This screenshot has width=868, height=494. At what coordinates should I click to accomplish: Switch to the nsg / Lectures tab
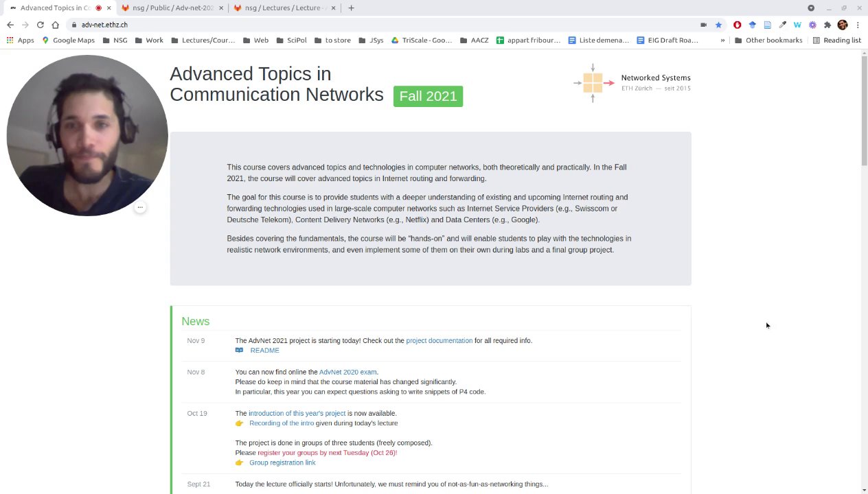coord(282,8)
